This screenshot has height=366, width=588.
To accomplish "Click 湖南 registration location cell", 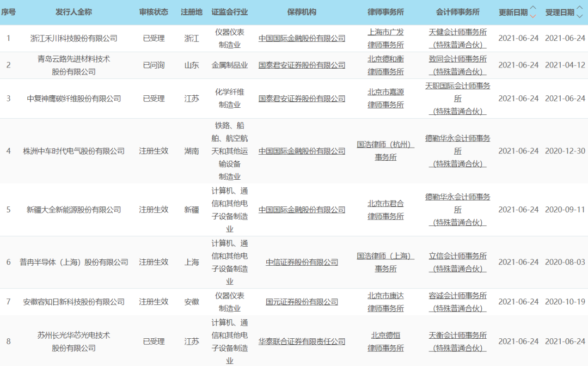I will coord(192,151).
